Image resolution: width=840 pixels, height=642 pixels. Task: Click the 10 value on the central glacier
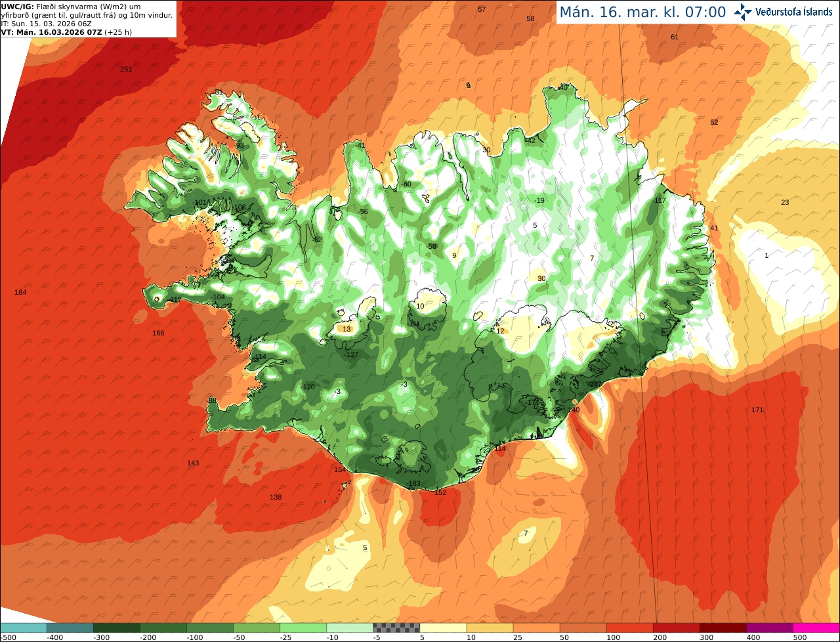(420, 306)
